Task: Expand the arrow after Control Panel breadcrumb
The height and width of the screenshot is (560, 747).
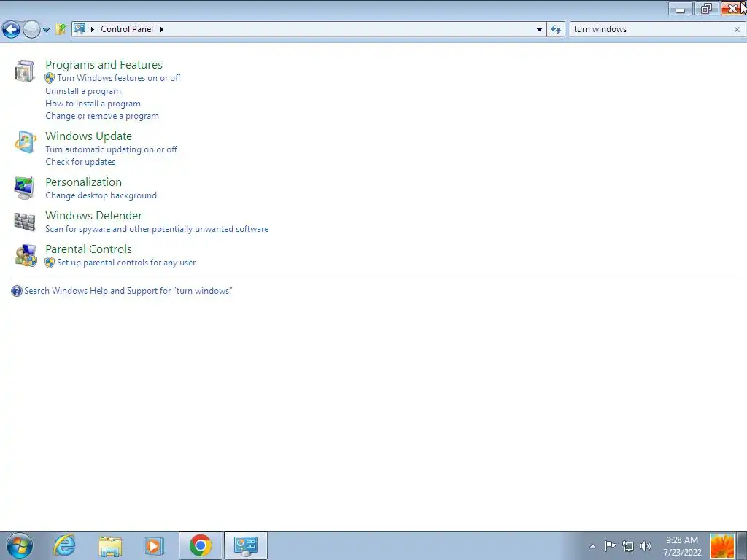Action: coord(161,29)
